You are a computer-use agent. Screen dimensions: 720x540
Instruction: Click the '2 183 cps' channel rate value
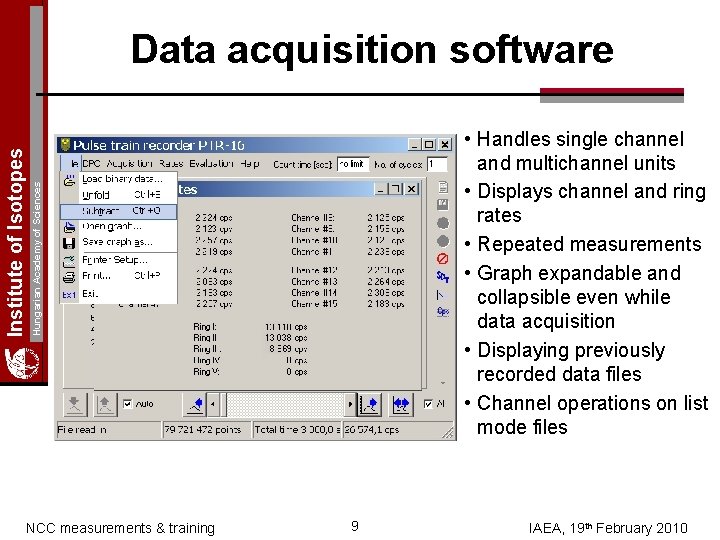click(x=386, y=304)
